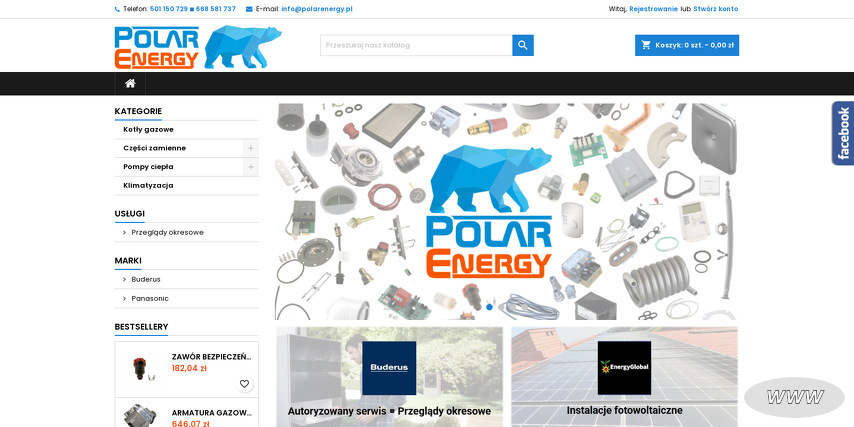Select the Panasonic brand link

[x=150, y=298]
